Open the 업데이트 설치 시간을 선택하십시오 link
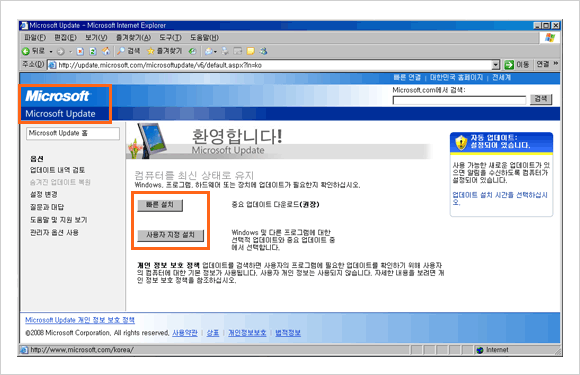The image size is (580, 375). 500,199
